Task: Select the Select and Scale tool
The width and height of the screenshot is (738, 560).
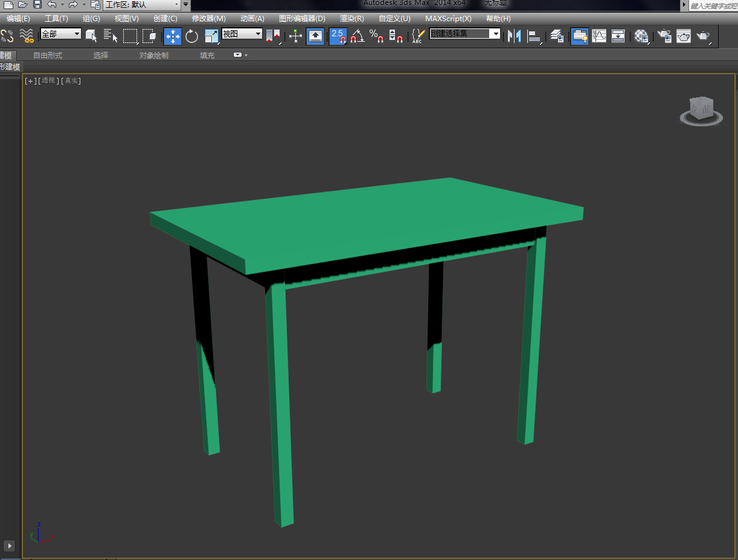Action: pos(211,36)
